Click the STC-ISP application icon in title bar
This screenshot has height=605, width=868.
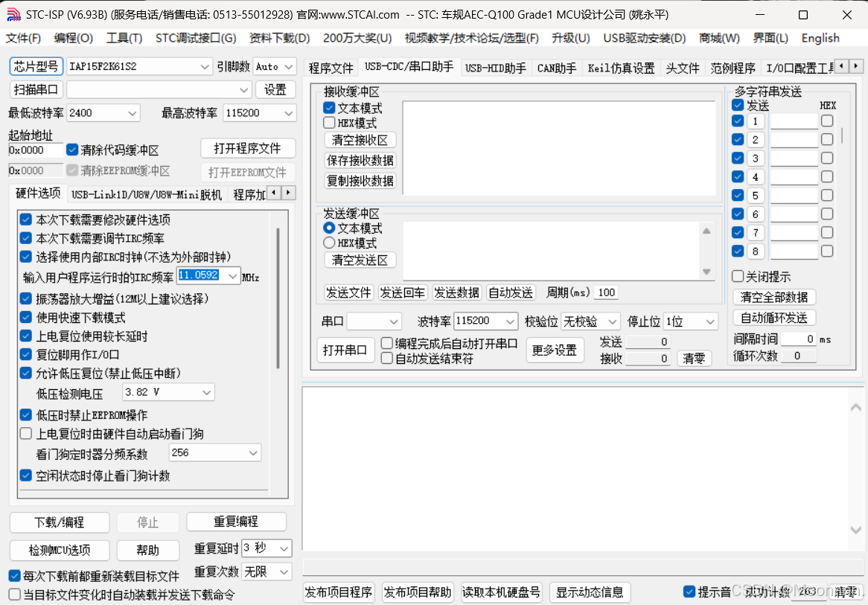click(x=13, y=14)
